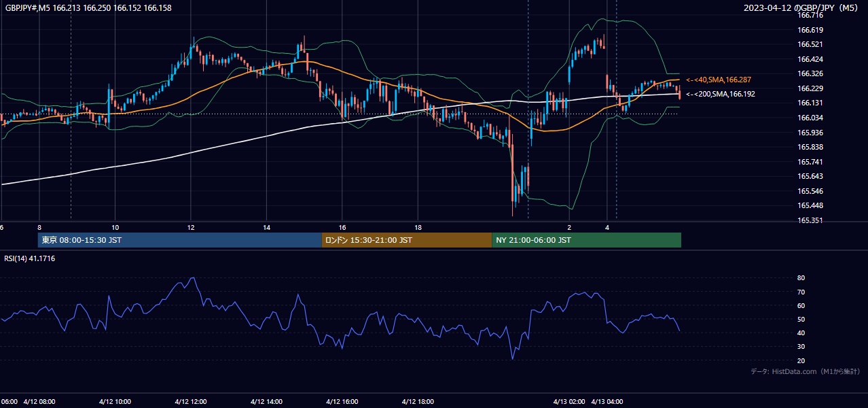The height and width of the screenshot is (408, 868).
Task: Click the '4/13 04:00' bottom time label
Action: (x=608, y=401)
